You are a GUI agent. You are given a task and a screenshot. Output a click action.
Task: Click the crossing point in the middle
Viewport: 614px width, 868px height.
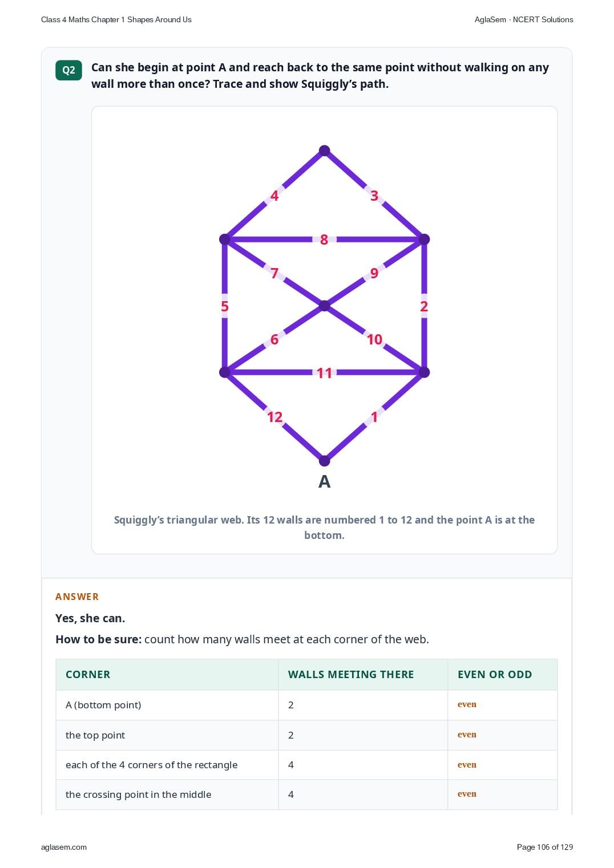point(324,306)
